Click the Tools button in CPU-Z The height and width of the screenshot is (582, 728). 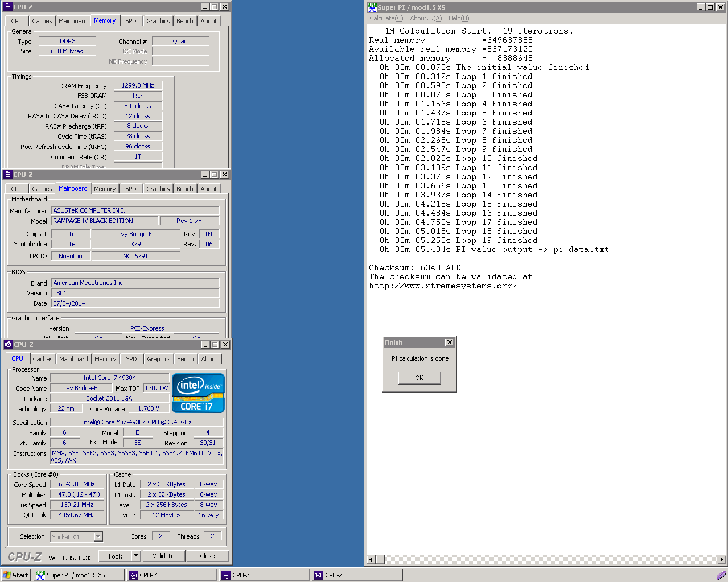(116, 556)
